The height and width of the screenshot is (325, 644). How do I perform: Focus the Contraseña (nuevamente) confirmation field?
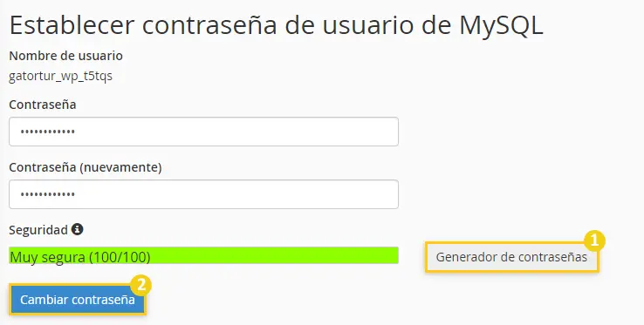[x=203, y=194]
